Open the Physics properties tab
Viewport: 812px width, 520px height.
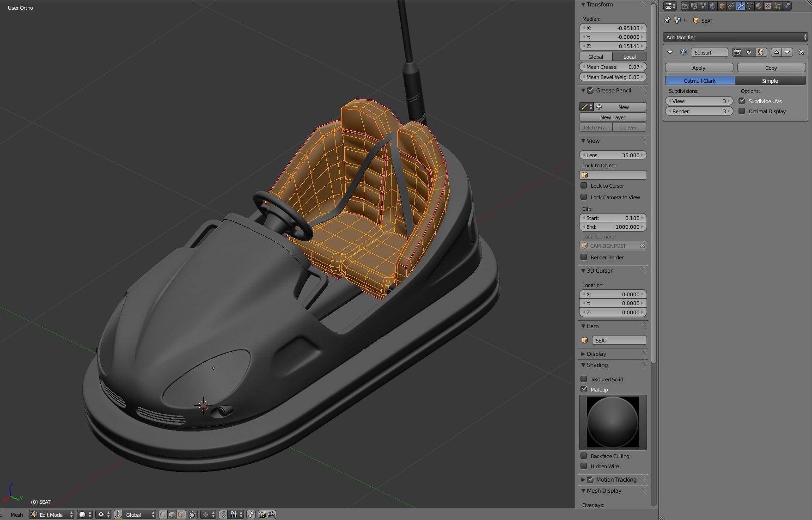click(x=787, y=6)
